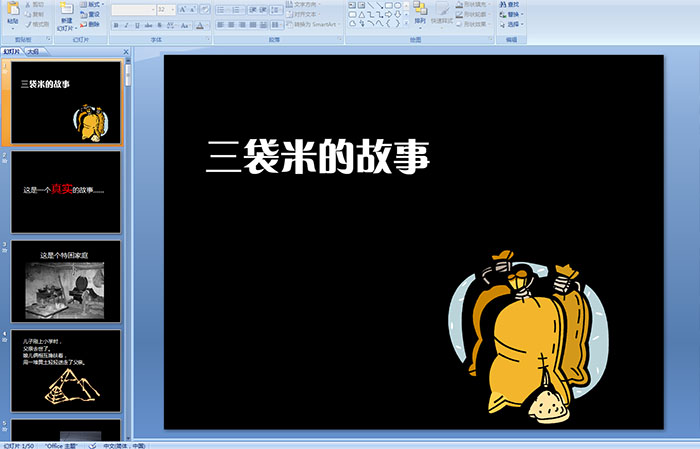Decrease font size with the small A icon
This screenshot has width=700, height=449.
(x=193, y=9)
